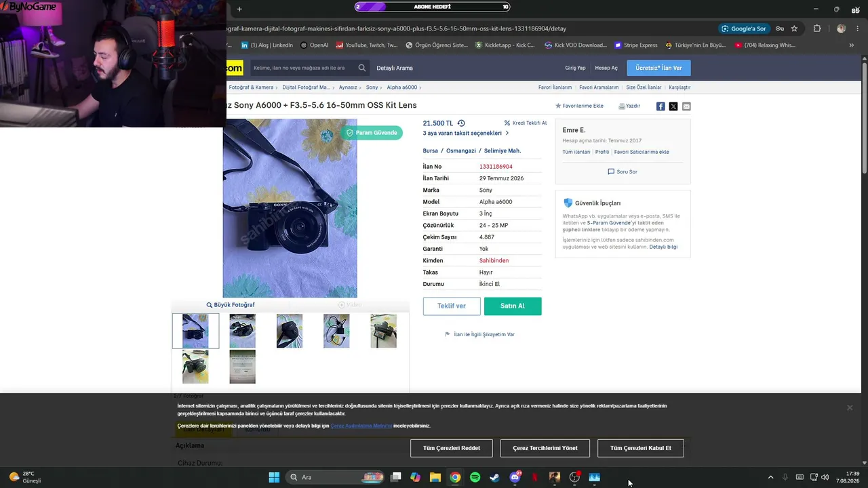Viewport: 868px width, 488px height.
Task: Open the Örgün Öğrenci Sistemi bookmark
Action: click(x=437, y=45)
